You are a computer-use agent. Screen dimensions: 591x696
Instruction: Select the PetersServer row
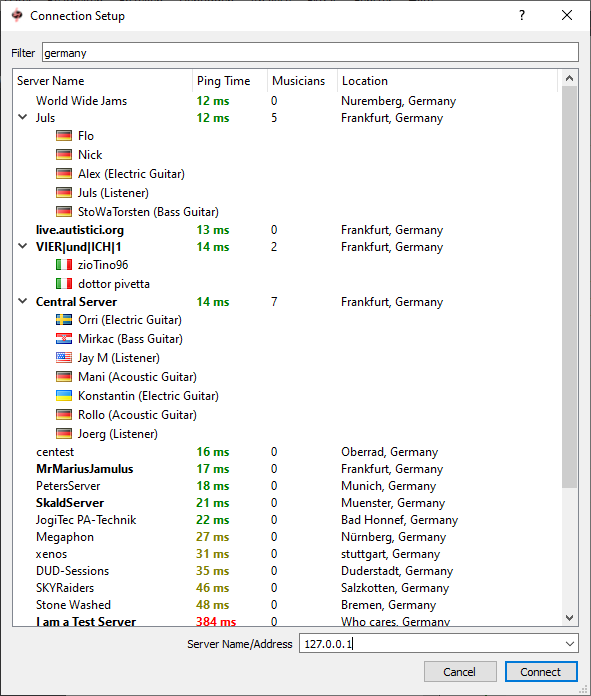click(x=285, y=486)
